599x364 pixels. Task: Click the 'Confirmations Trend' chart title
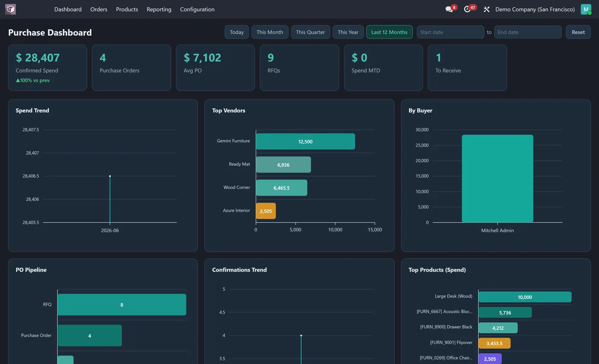tap(240, 270)
